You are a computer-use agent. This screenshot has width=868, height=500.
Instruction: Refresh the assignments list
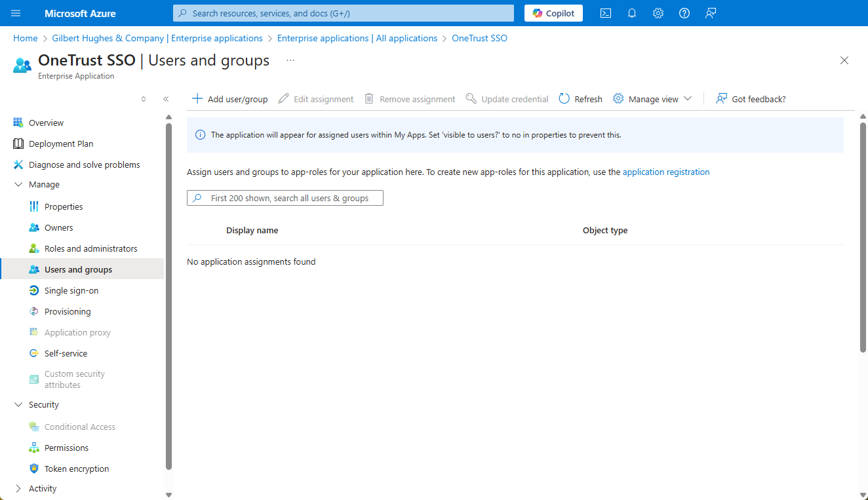pos(580,98)
